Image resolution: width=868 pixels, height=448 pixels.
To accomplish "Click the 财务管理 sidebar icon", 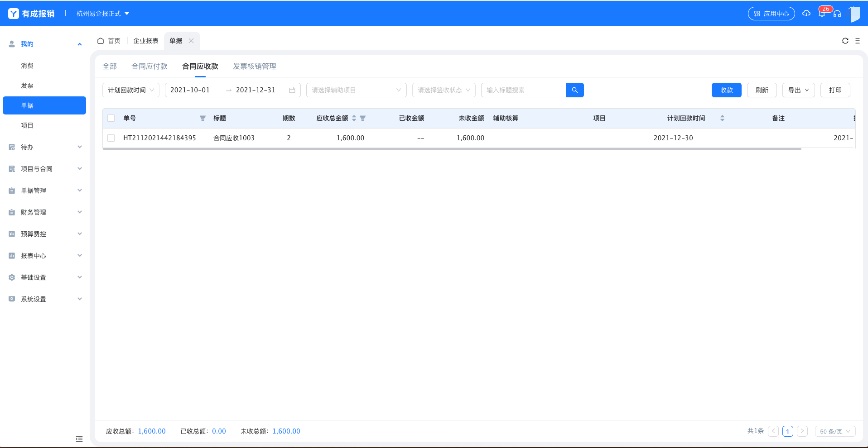I will [12, 212].
